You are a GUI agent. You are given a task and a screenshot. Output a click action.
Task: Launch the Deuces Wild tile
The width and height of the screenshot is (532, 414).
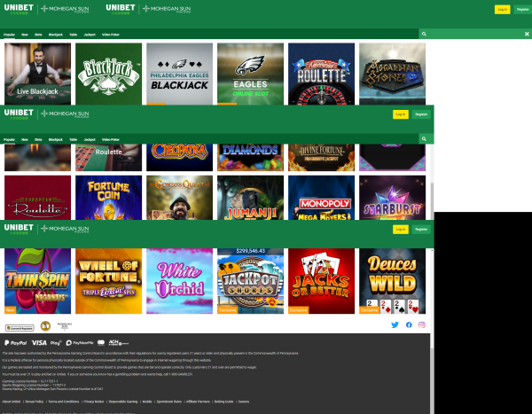pos(392,281)
